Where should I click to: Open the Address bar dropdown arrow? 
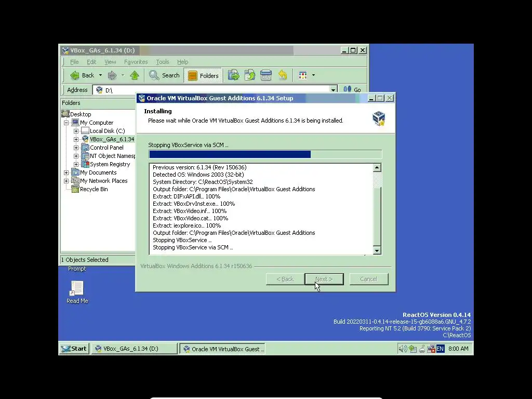[x=333, y=90]
